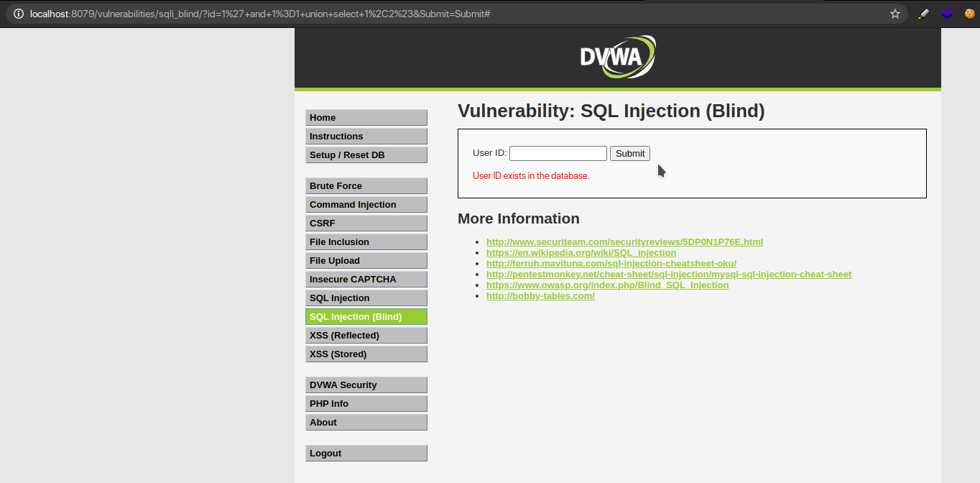Open the bobby-tables.com link

click(540, 296)
